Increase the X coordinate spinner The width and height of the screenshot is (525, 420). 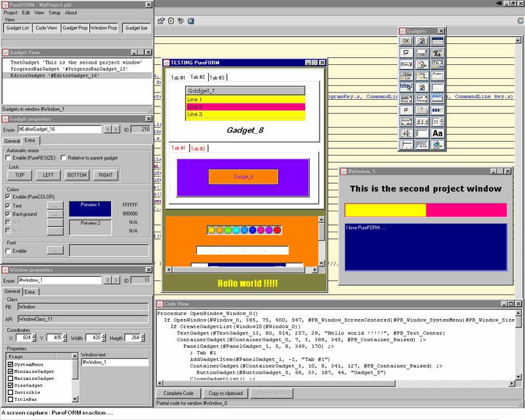[34, 335]
